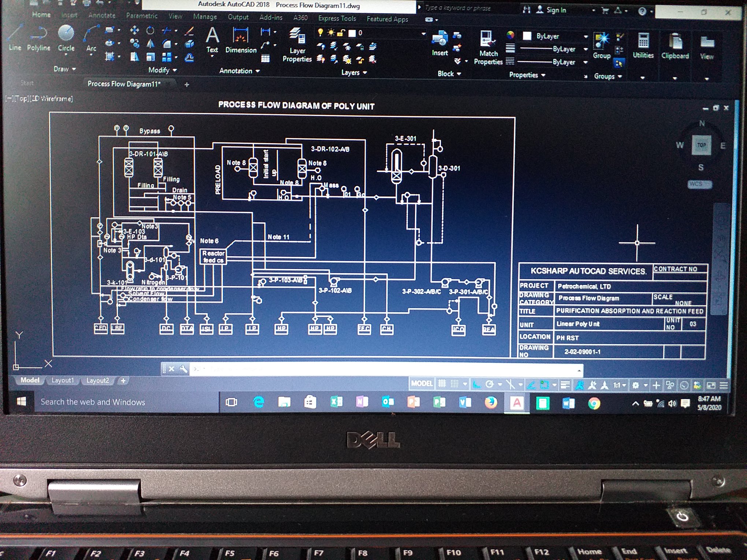Click Customize workspace gear icon

tap(636, 385)
